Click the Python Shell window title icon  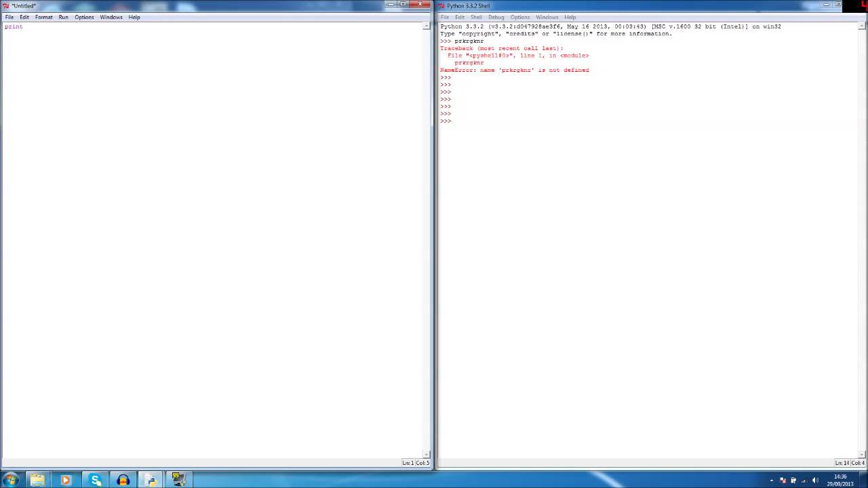(441, 6)
